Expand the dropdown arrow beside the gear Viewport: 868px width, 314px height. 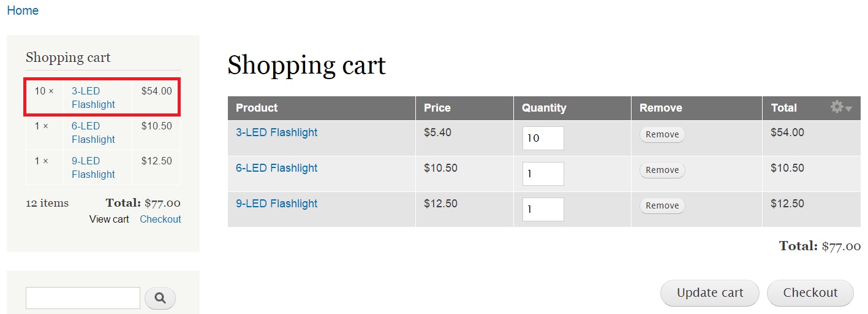tap(848, 109)
